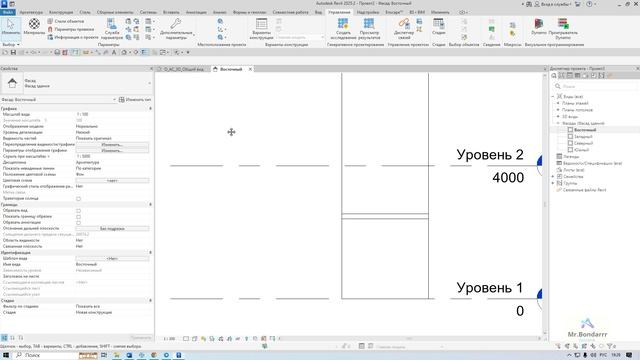The height and width of the screenshot is (360, 640).
Task: Expand Семейства node in Project Browser
Action: tap(553, 176)
